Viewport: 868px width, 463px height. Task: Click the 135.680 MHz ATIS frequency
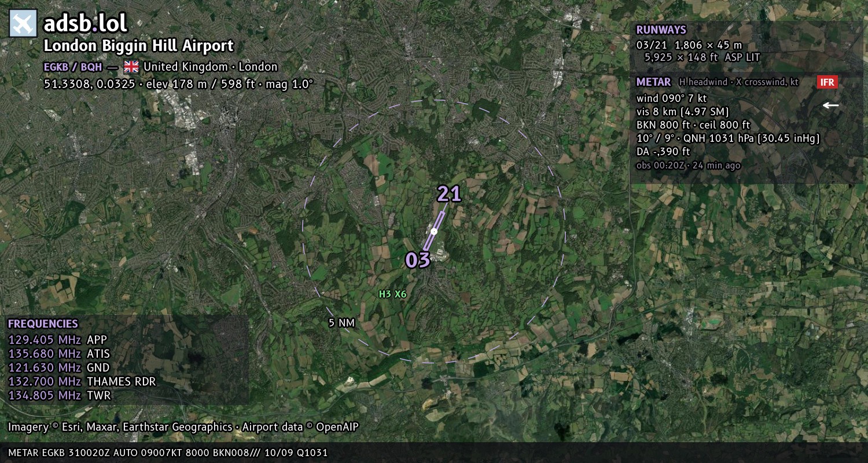(58, 354)
